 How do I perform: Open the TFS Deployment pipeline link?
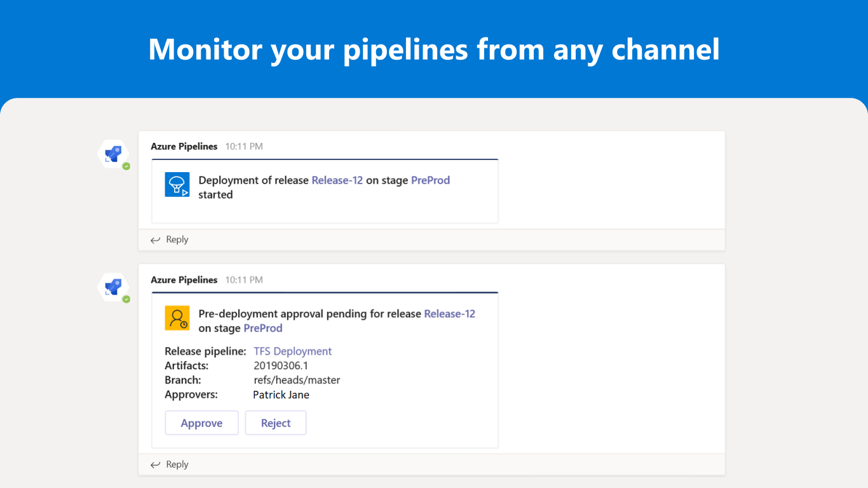tap(292, 351)
